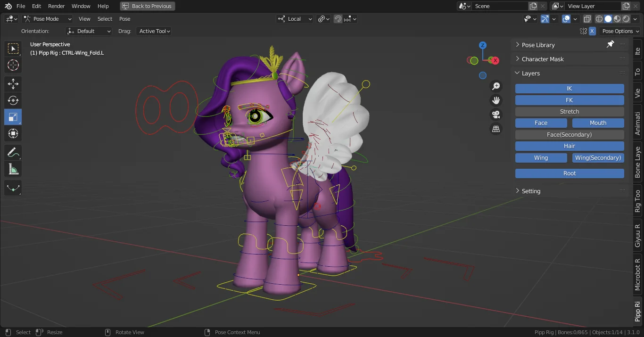
Task: Expand the Pose Library panel
Action: tap(537, 44)
